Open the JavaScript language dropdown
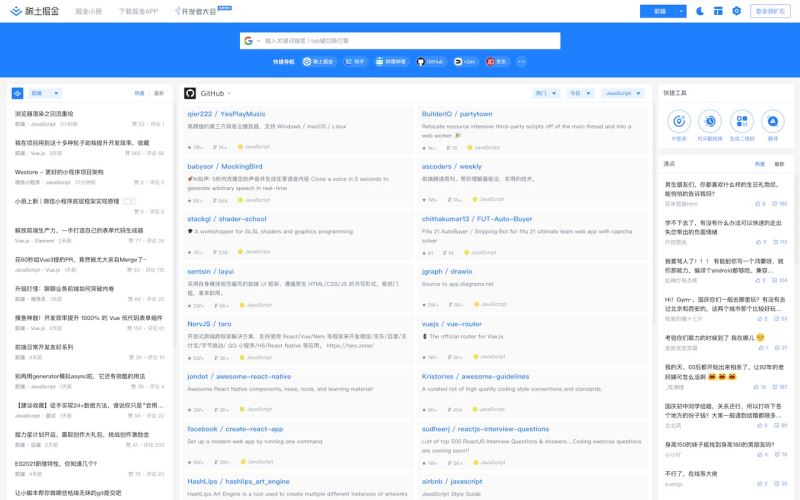 (x=622, y=93)
